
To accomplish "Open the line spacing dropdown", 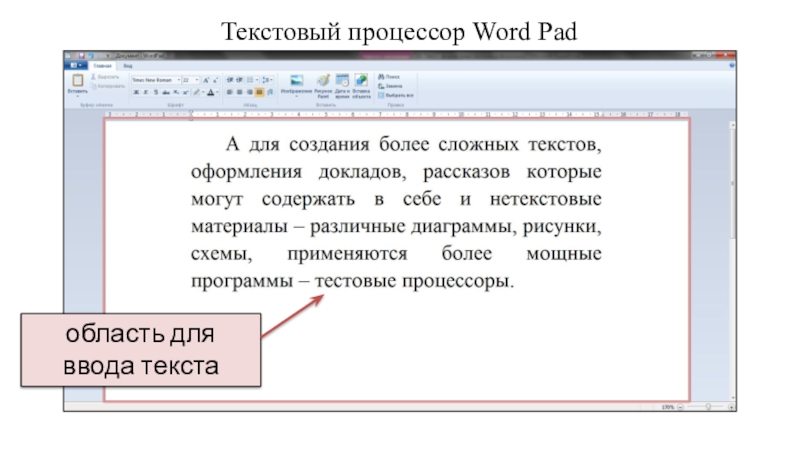I will [x=267, y=79].
